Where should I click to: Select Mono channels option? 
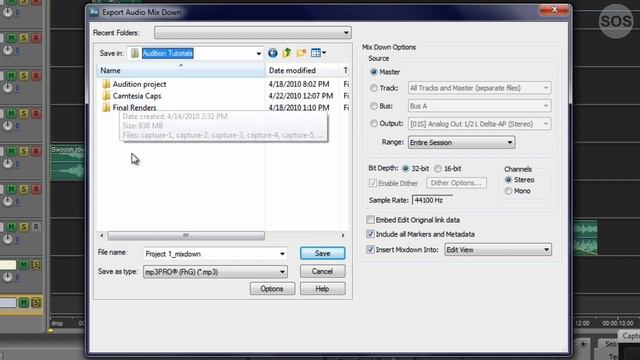(508, 191)
